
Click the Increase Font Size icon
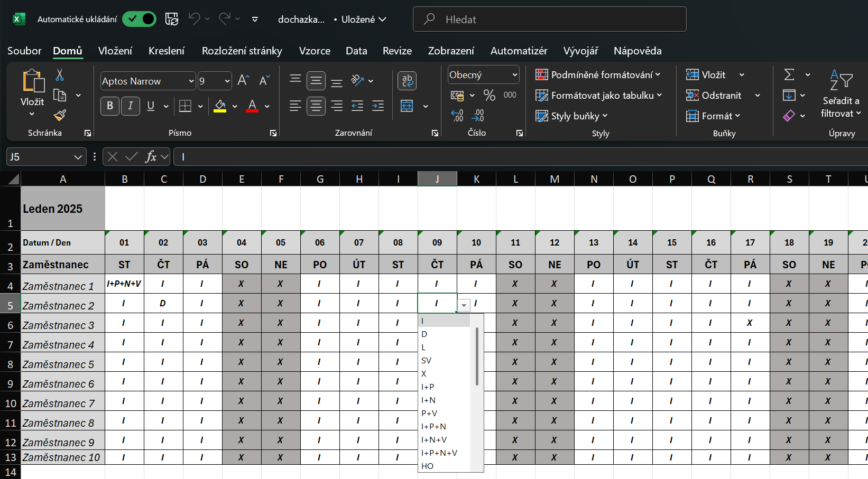click(x=243, y=81)
